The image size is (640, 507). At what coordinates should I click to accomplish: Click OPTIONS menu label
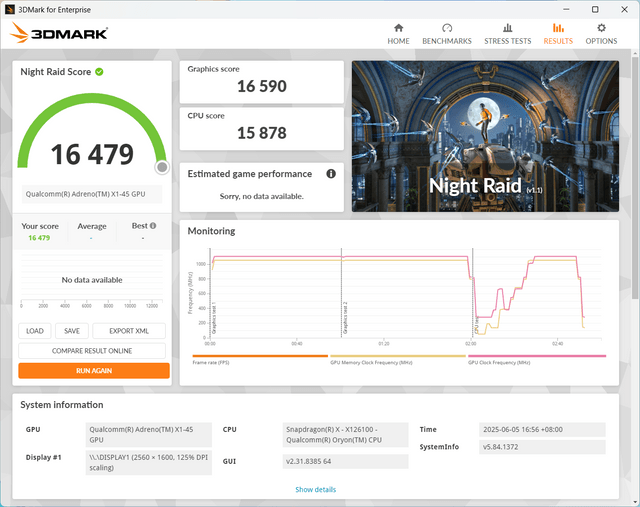click(601, 41)
